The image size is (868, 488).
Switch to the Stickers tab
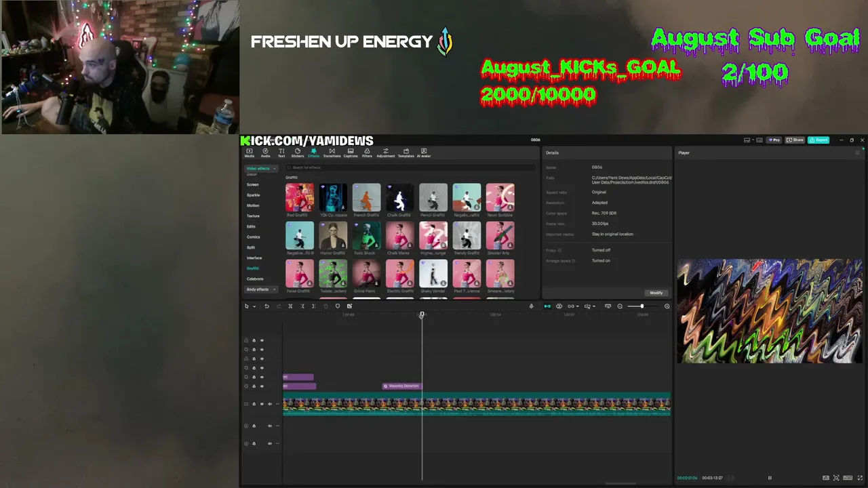click(298, 152)
